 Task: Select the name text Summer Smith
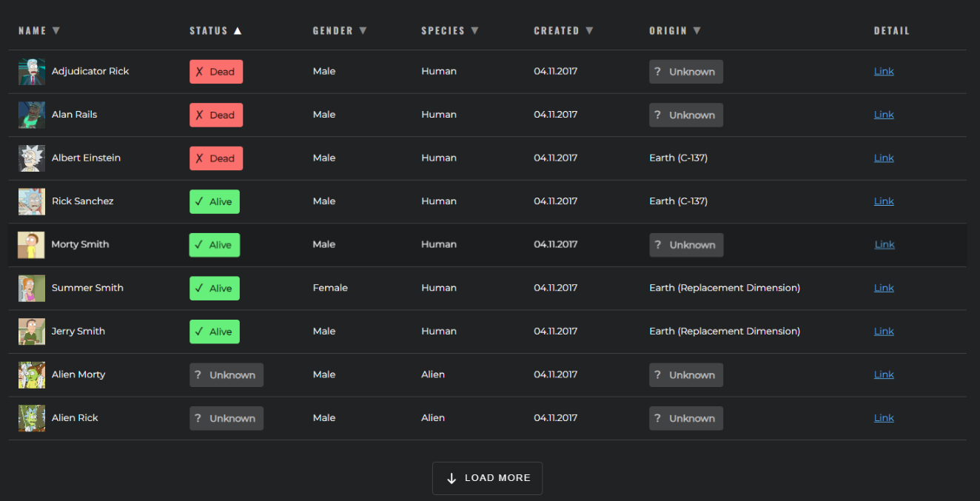point(87,288)
